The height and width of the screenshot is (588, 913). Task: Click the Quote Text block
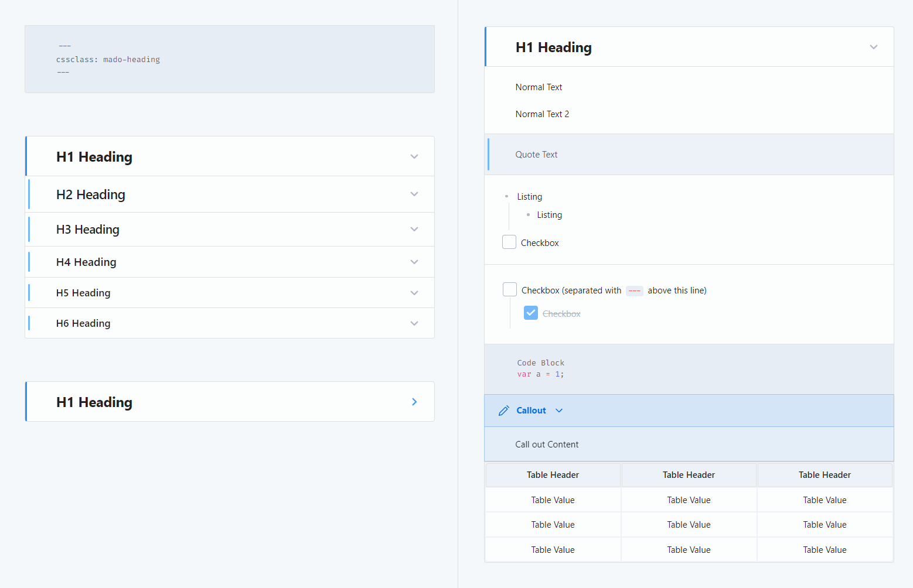536,155
